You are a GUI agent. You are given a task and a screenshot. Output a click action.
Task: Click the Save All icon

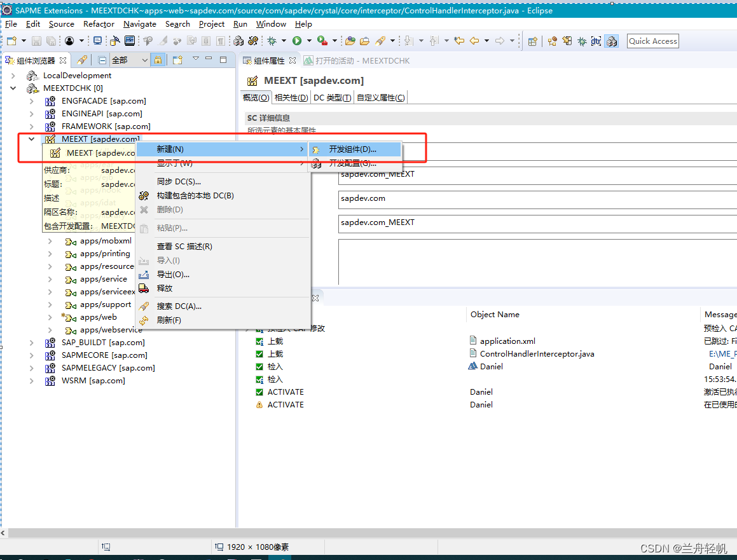coord(51,41)
